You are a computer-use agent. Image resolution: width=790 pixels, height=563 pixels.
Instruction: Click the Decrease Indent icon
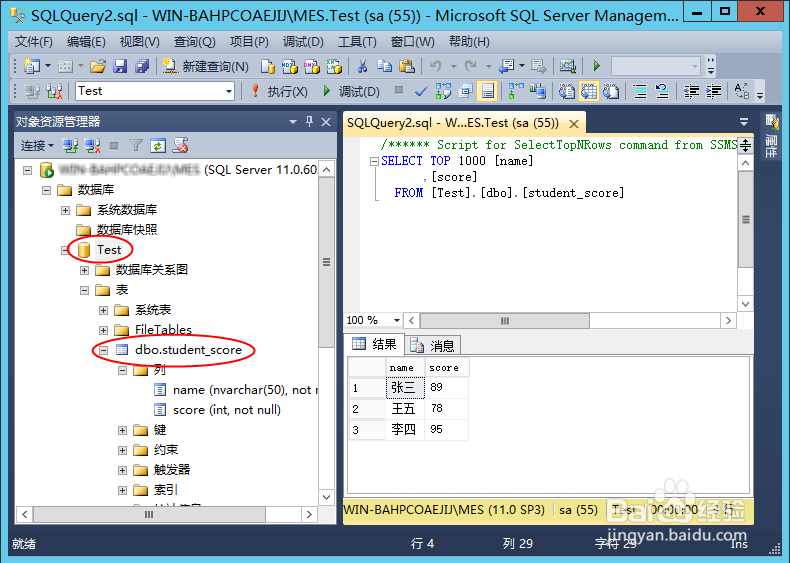(x=691, y=91)
